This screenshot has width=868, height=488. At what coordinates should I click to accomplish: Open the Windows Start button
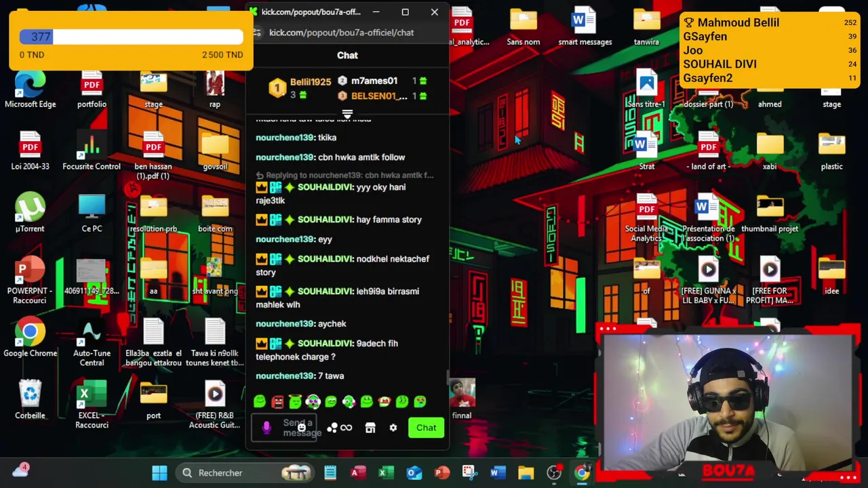coord(160,473)
